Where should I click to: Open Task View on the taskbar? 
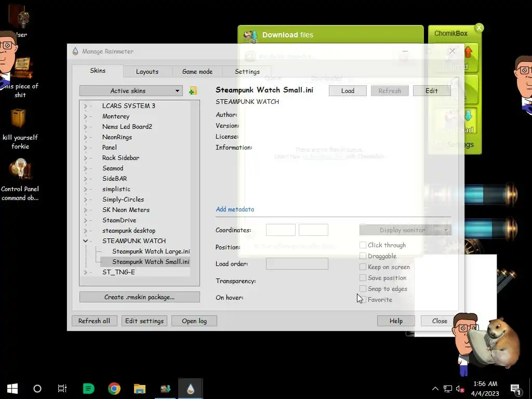coord(62,389)
